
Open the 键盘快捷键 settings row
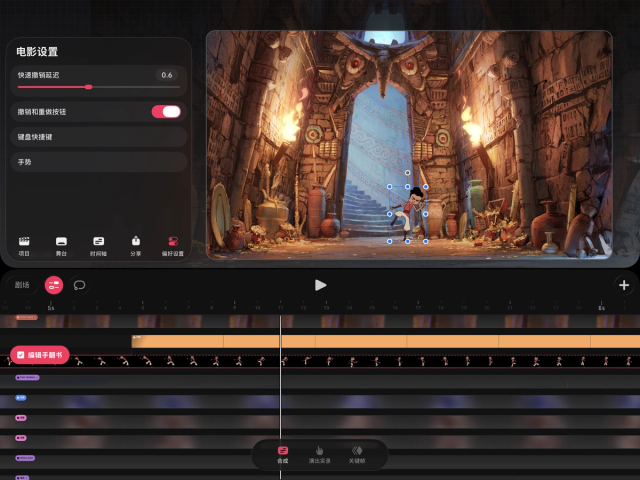tap(99, 137)
